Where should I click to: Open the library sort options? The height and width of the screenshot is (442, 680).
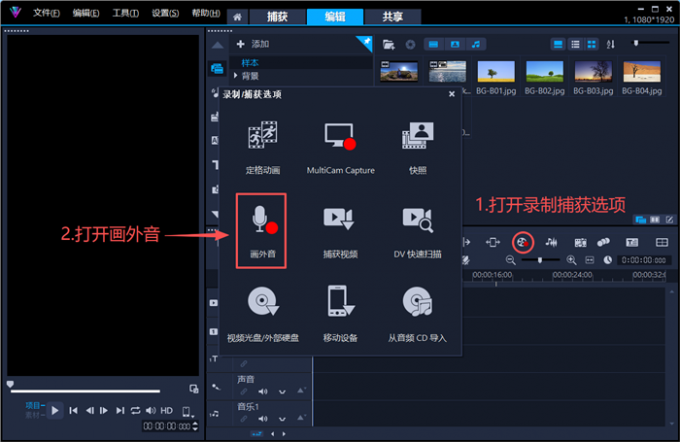[x=611, y=44]
